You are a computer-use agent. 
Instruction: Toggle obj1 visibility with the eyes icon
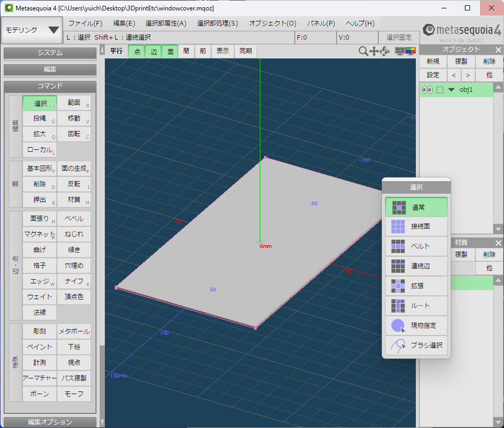click(x=427, y=90)
